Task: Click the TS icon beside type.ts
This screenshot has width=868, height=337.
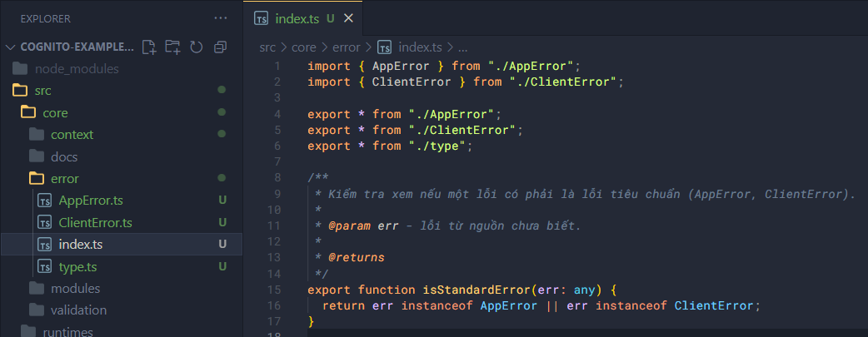Action: 44,267
